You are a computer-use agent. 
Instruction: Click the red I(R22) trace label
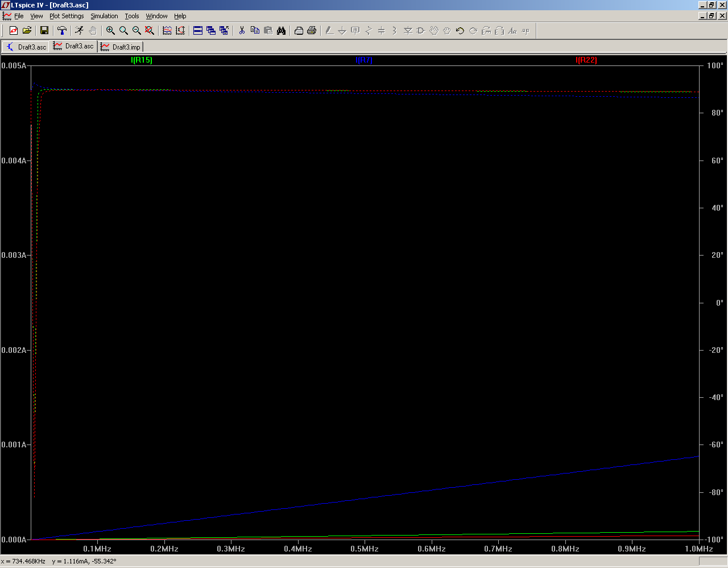586,60
